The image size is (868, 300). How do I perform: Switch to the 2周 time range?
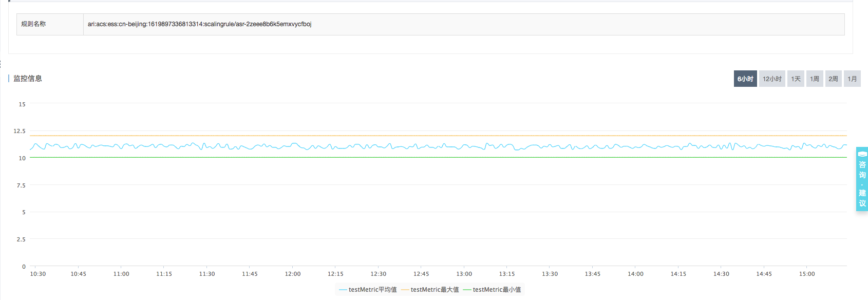coord(834,79)
